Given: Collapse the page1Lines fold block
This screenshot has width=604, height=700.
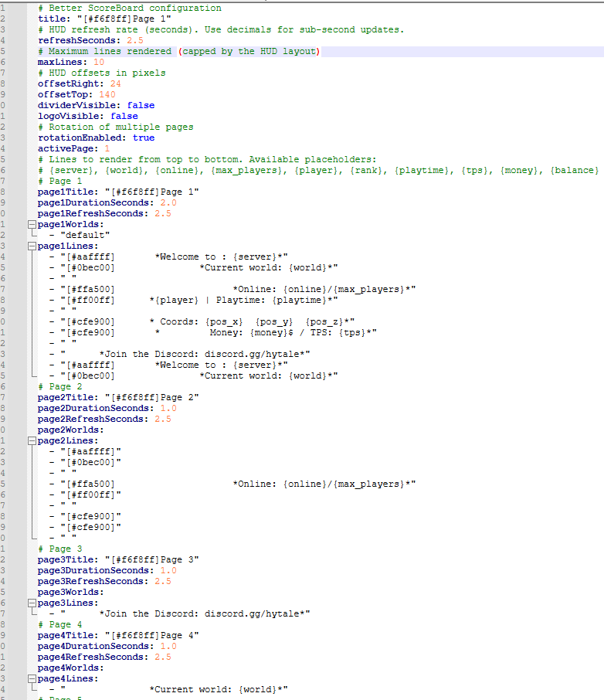Looking at the screenshot, I should (32, 246).
